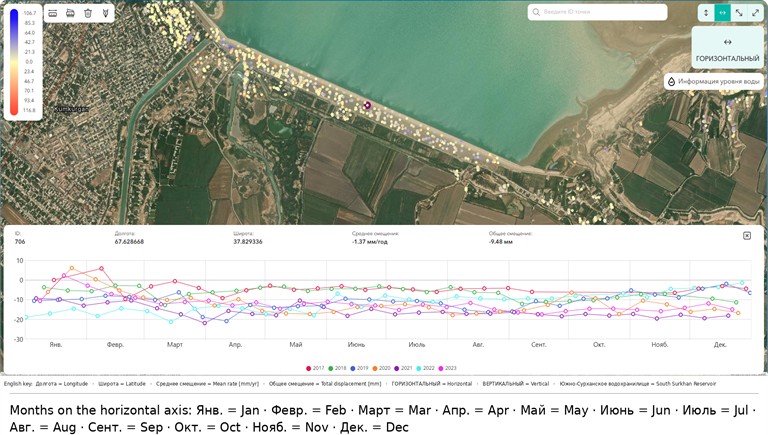Click the -106.7 value on the color scale

coord(29,13)
